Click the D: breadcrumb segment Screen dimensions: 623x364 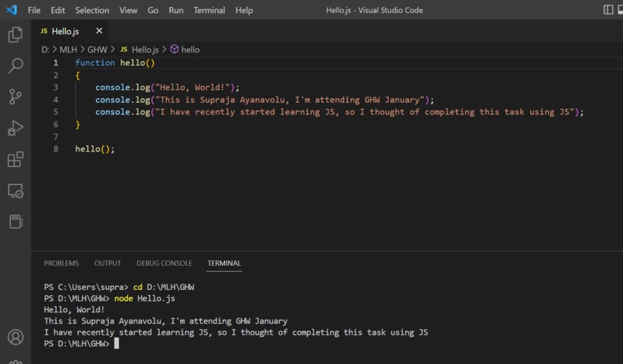pos(46,49)
